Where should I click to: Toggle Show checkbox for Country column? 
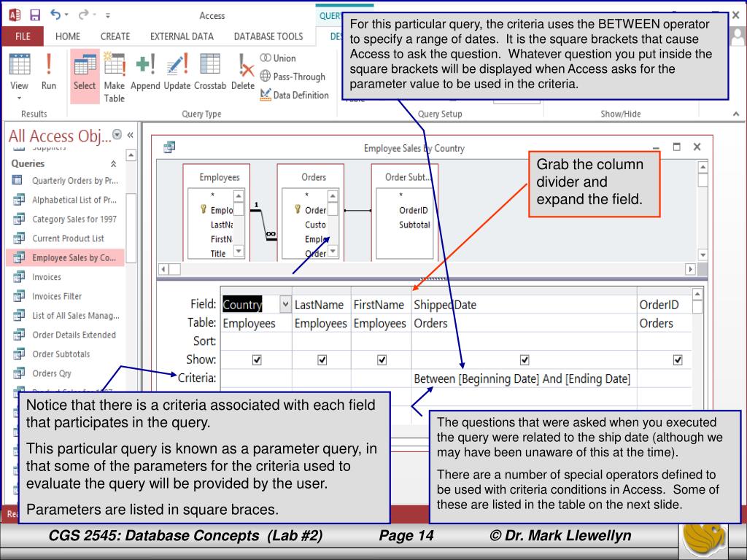[x=257, y=360]
